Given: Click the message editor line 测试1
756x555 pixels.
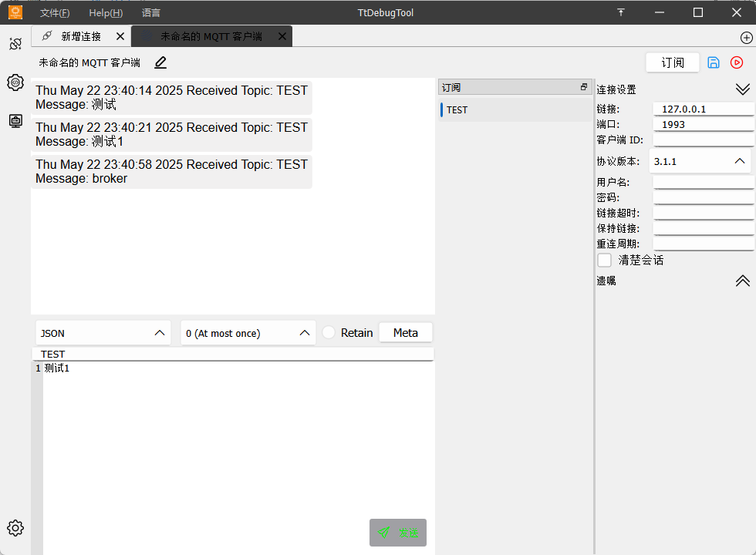Looking at the screenshot, I should pyautogui.click(x=57, y=368).
